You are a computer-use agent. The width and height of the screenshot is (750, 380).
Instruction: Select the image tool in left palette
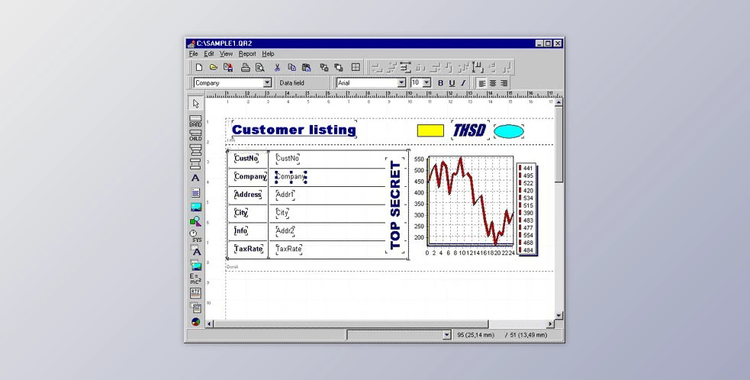(196, 207)
